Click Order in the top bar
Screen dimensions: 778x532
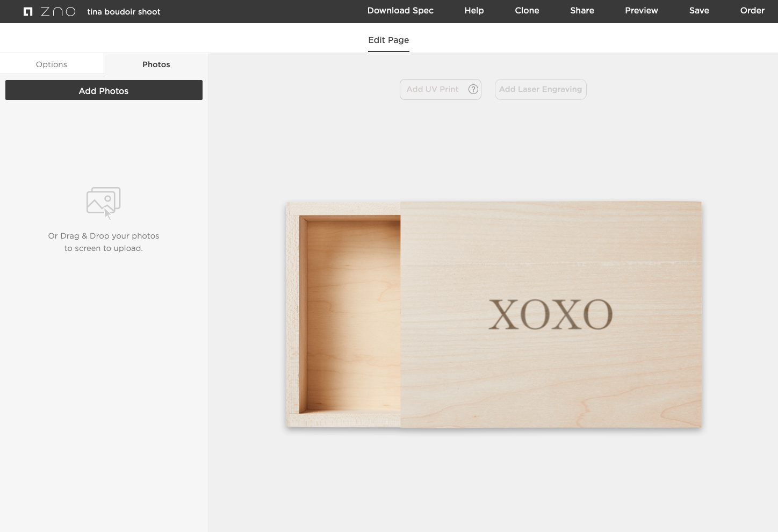click(752, 11)
